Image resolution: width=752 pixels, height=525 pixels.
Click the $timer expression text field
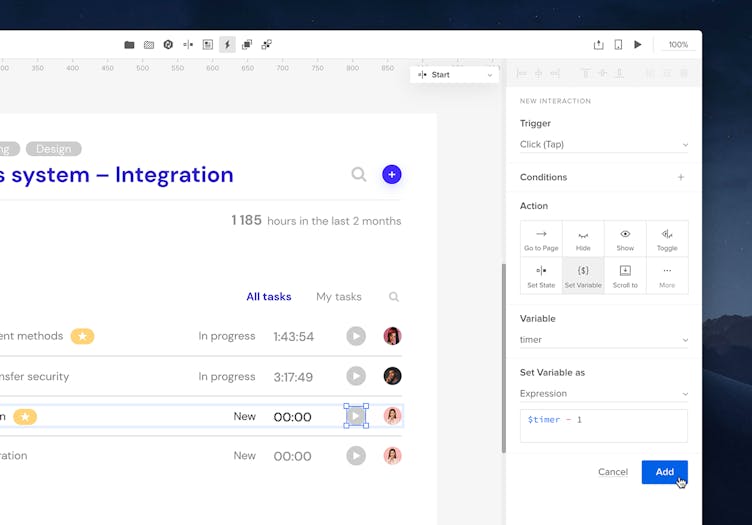pos(604,426)
